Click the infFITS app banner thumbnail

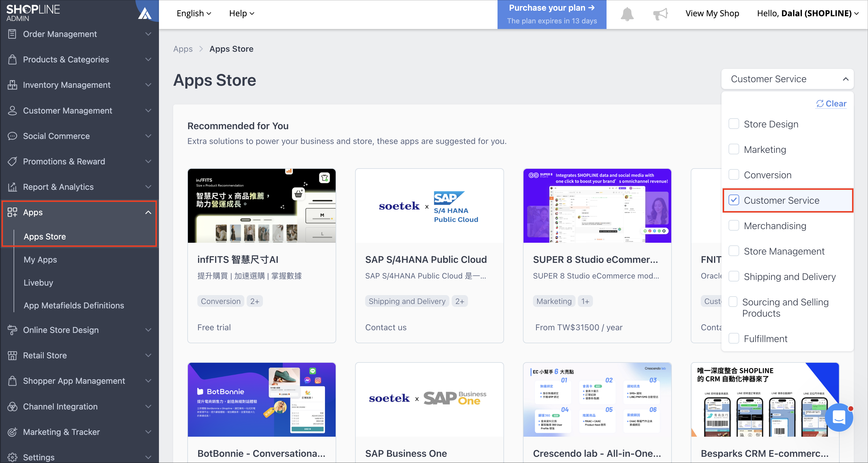pyautogui.click(x=261, y=206)
